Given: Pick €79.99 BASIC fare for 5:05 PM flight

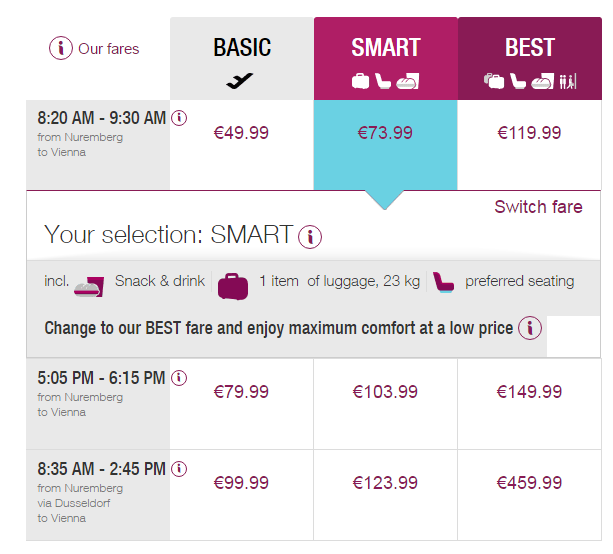Looking at the screenshot, I should click(242, 392).
